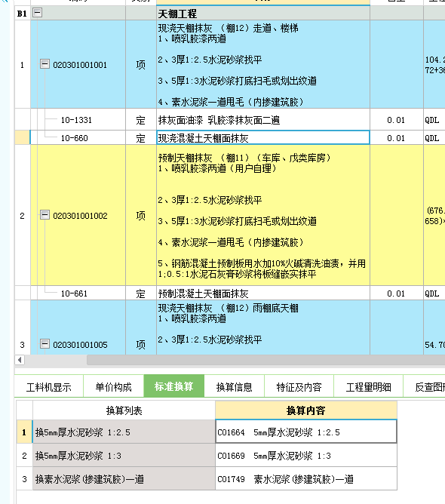Screen dimensions: 445x504
Task: Click the cell 预制混凝土天棚面抹灰
Action: (x=262, y=293)
